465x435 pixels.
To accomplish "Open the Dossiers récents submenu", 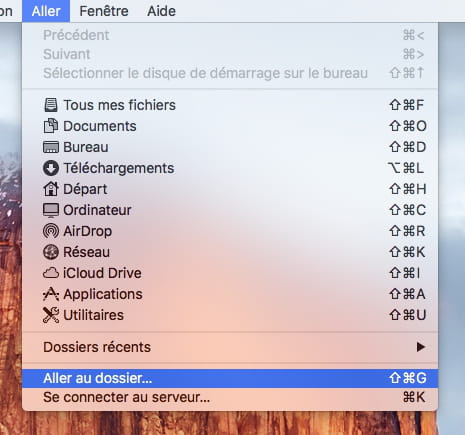I will tap(230, 347).
